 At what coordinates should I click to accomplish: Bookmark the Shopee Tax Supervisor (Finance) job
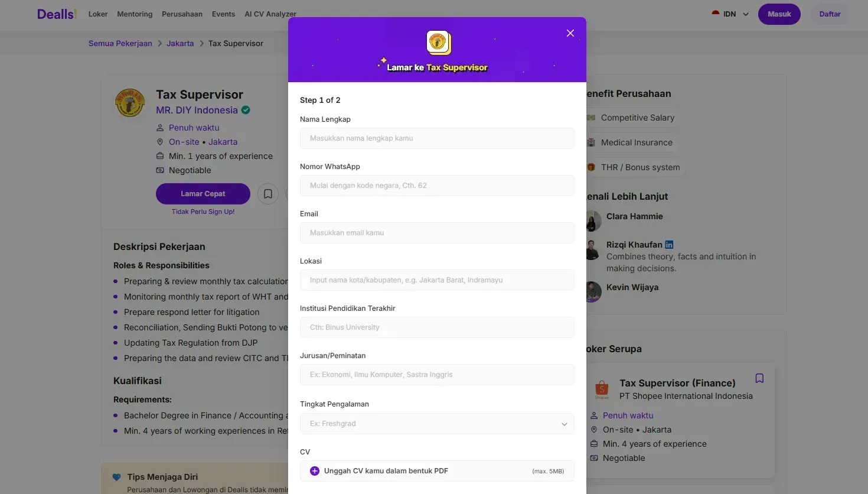pyautogui.click(x=759, y=378)
